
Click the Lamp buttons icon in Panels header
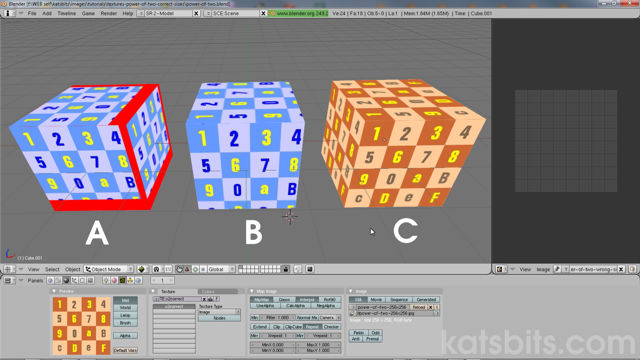coord(106,280)
